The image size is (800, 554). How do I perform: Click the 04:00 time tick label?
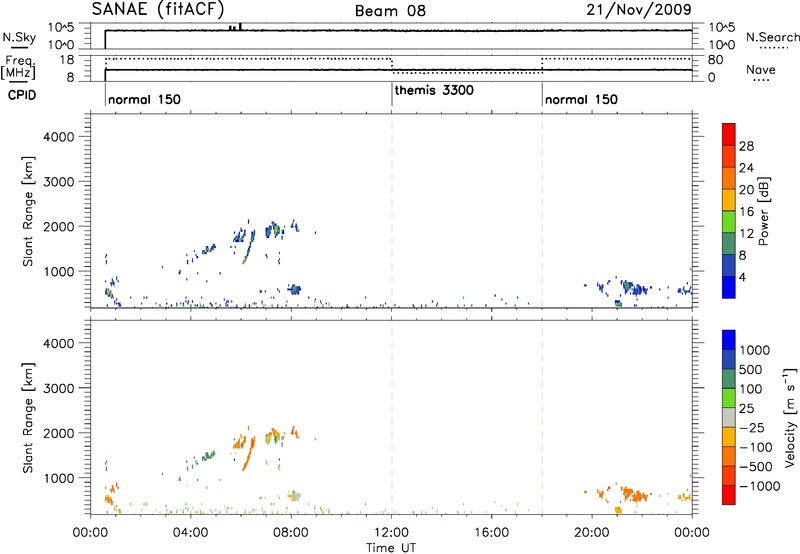(x=191, y=533)
